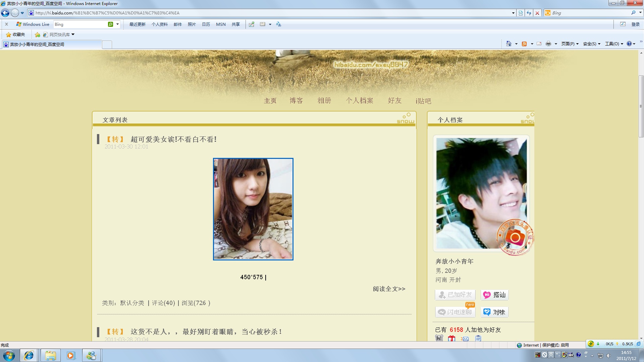Open the address bar history dropdown arrow
Viewport: 644px width, 362px height.
pos(513,13)
